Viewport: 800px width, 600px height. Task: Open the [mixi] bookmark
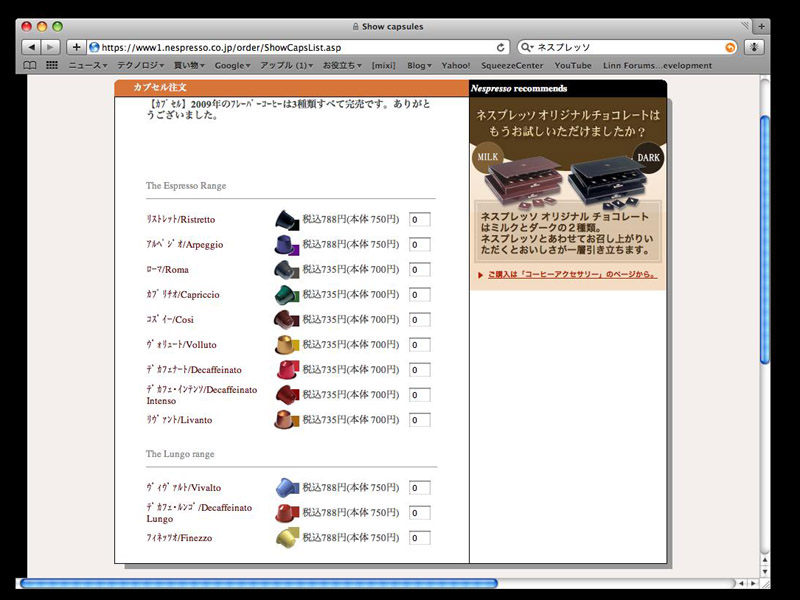pyautogui.click(x=384, y=65)
